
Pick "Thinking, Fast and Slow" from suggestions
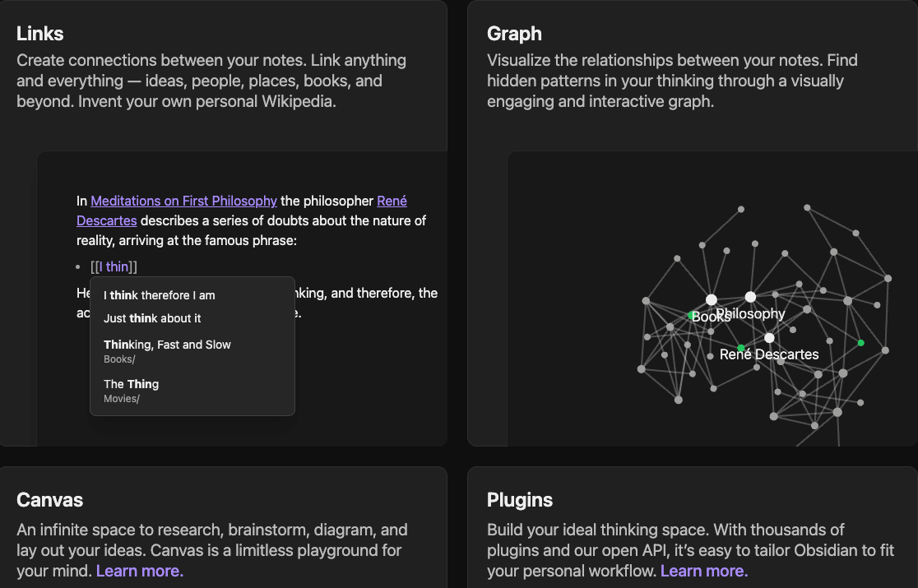click(x=167, y=345)
